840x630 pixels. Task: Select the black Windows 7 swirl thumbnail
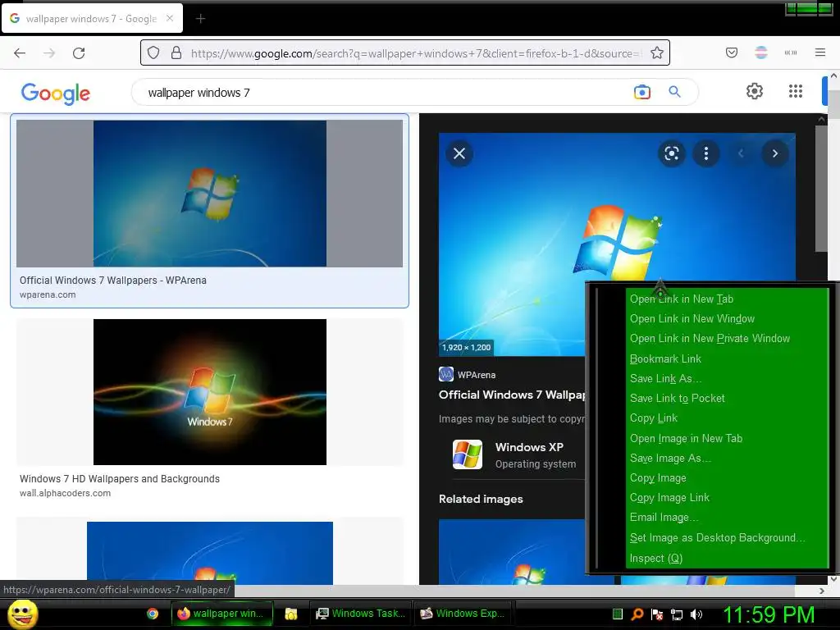pos(209,392)
